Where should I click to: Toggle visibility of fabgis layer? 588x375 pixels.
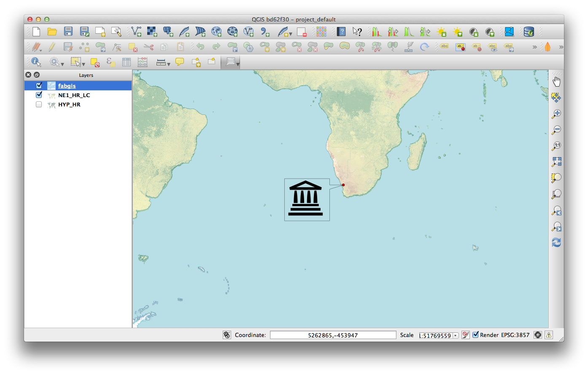39,86
